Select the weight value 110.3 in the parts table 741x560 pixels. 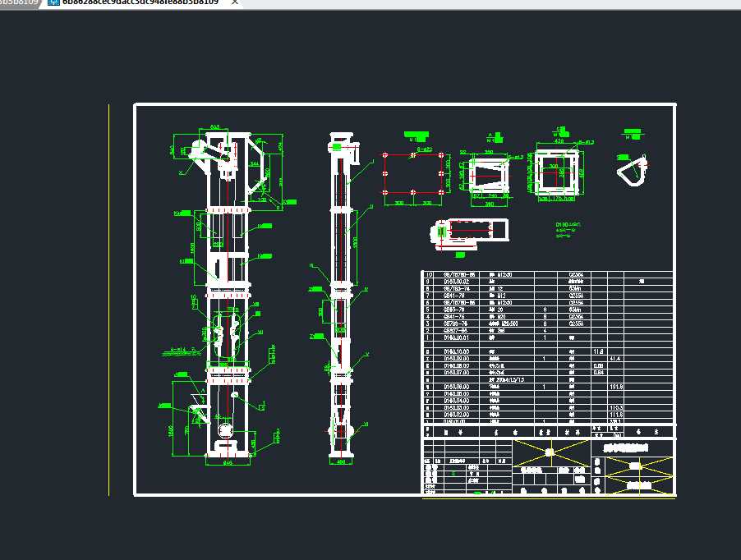616,407
